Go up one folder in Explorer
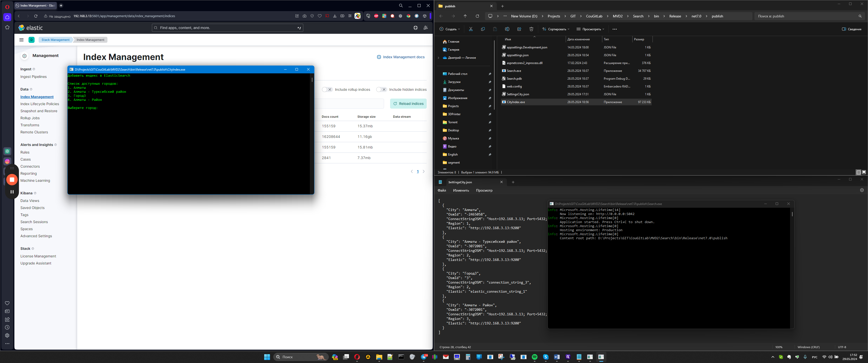The width and height of the screenshot is (868, 363). tap(465, 16)
